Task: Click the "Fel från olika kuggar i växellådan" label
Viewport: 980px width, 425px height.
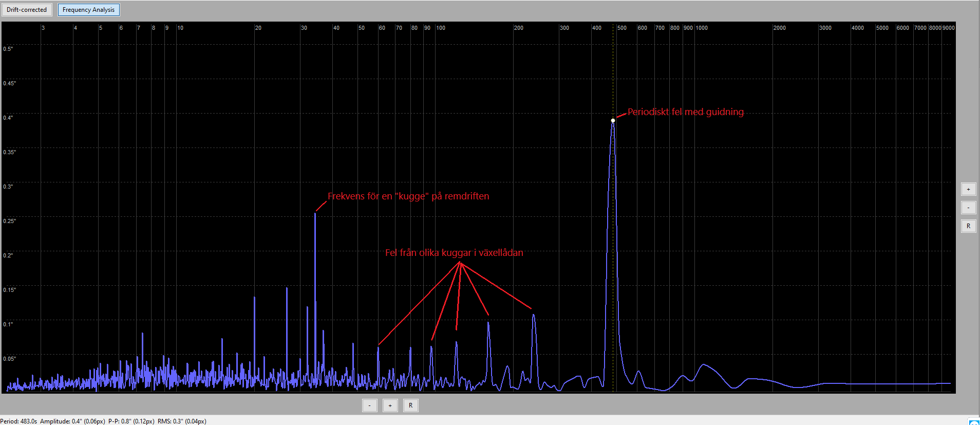Action: point(454,253)
